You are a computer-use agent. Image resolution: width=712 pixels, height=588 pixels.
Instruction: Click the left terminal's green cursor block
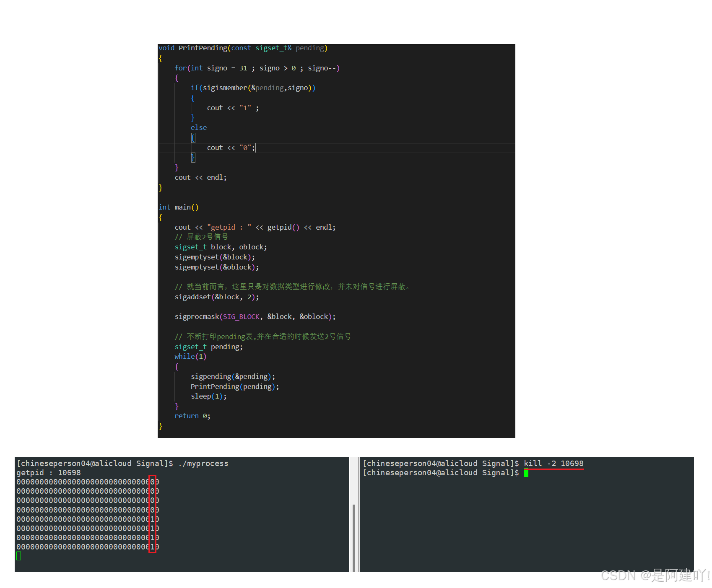(x=18, y=556)
